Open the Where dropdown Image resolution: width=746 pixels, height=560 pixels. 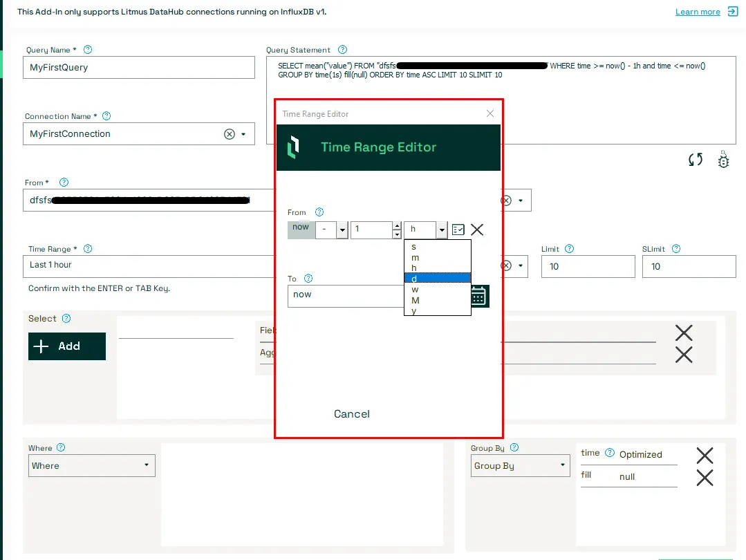(92, 466)
